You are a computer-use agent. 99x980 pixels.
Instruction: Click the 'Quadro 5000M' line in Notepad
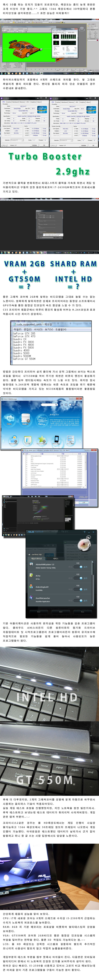coord(22,356)
